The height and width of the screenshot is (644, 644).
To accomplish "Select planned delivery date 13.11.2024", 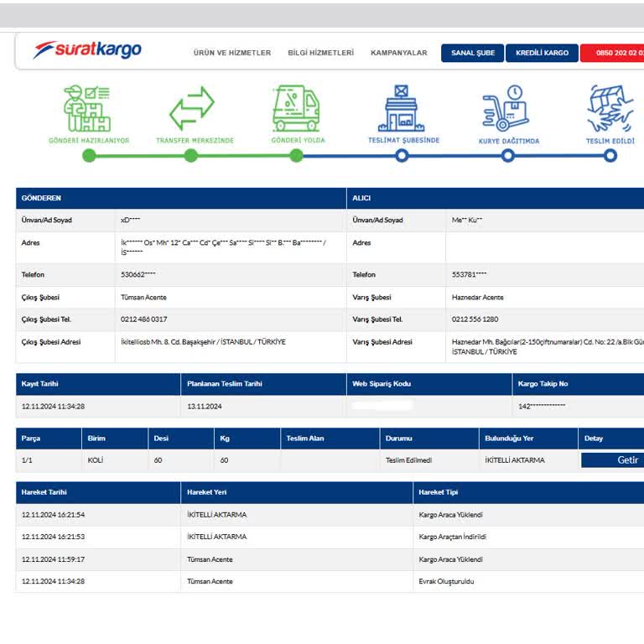I will [204, 406].
